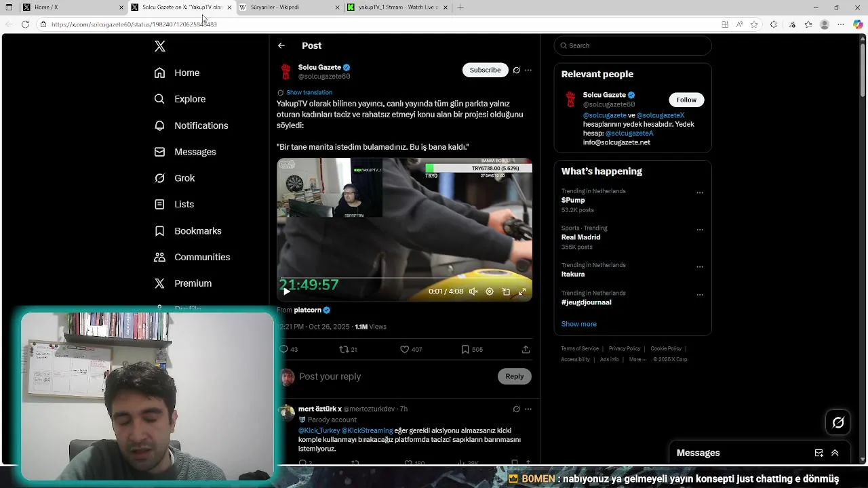Open @KickStreaming mention link

pyautogui.click(x=367, y=430)
